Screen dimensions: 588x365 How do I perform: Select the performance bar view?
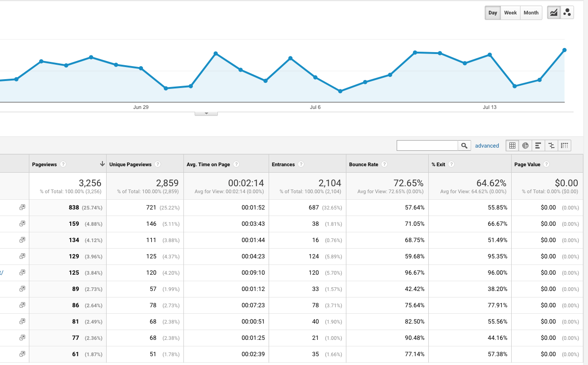tap(538, 145)
